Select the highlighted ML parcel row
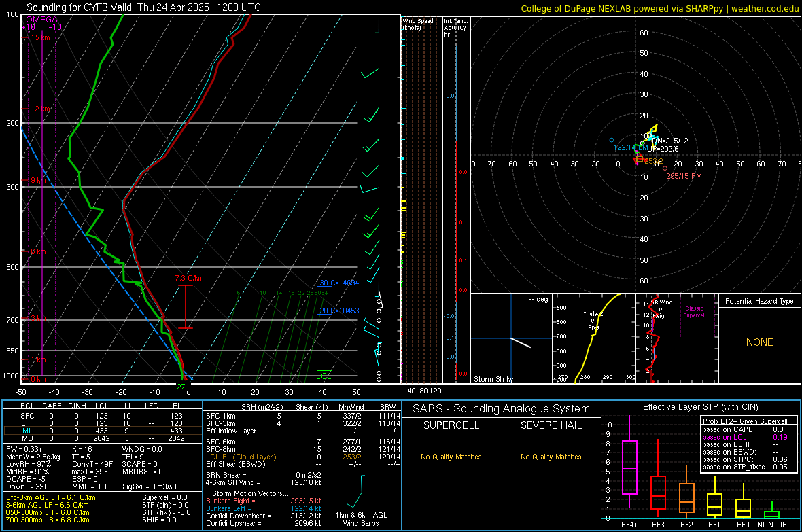The height and width of the screenshot is (532, 802). (x=101, y=431)
